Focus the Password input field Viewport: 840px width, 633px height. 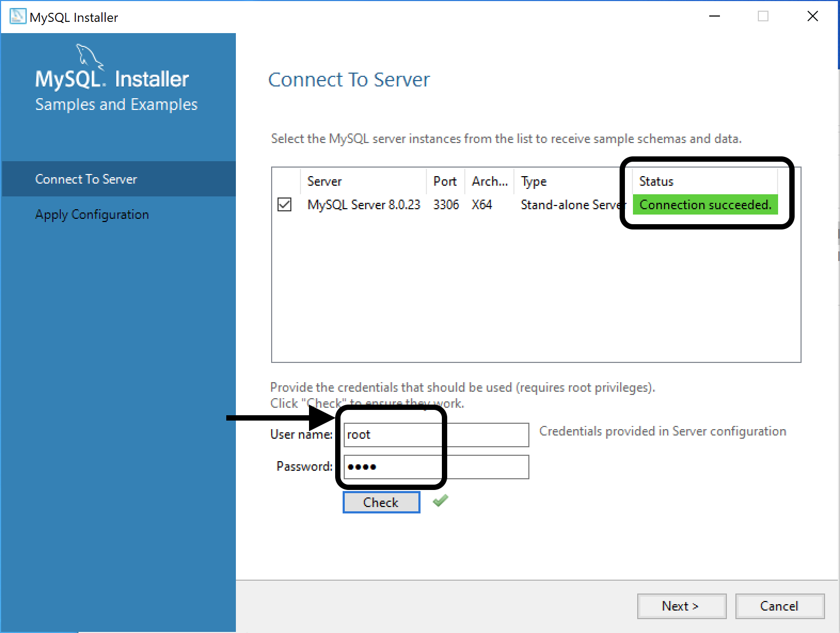[436, 467]
